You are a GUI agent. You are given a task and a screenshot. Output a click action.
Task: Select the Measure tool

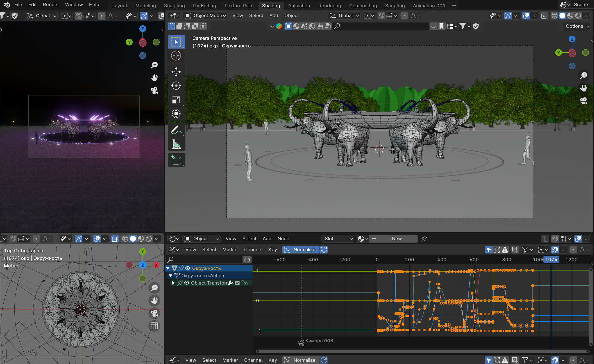point(176,144)
